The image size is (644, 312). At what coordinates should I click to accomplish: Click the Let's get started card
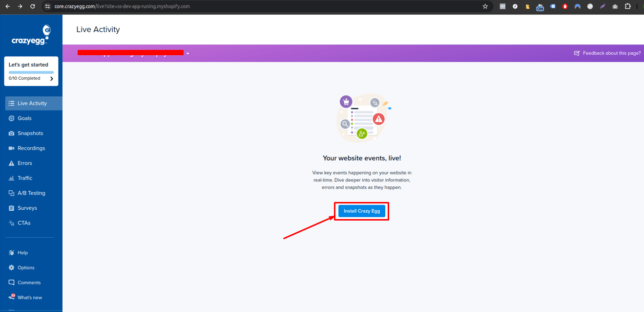(x=31, y=71)
